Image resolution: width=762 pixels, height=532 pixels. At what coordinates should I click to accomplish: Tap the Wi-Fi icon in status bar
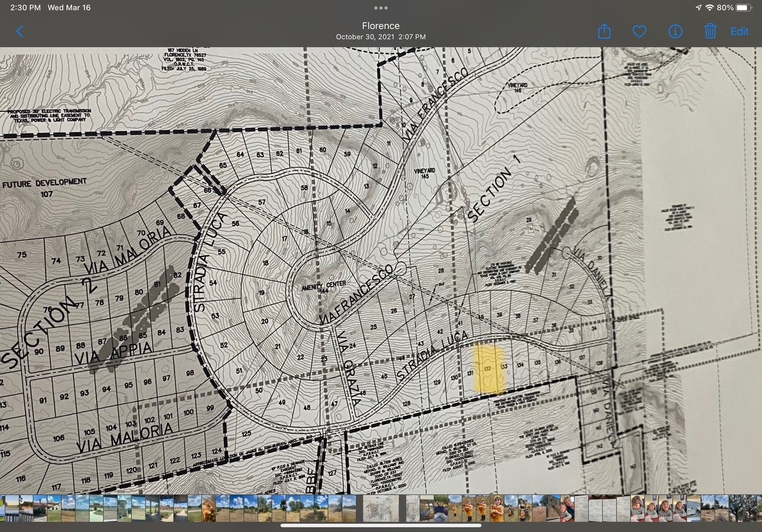tap(709, 8)
